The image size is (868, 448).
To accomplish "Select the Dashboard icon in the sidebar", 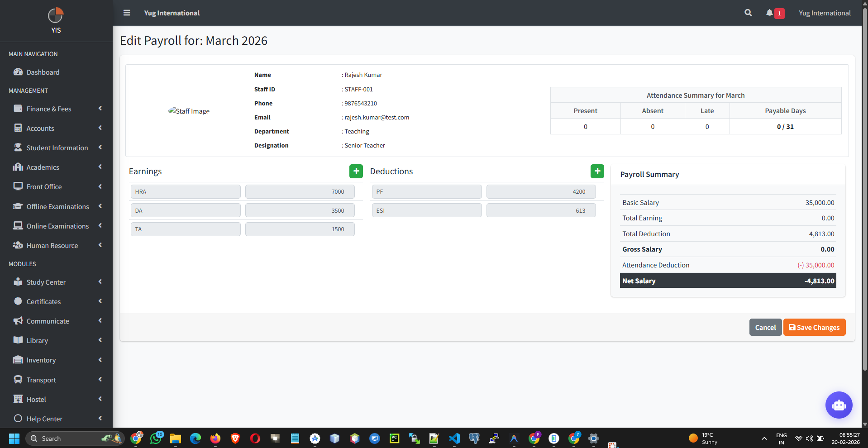I will coord(18,72).
